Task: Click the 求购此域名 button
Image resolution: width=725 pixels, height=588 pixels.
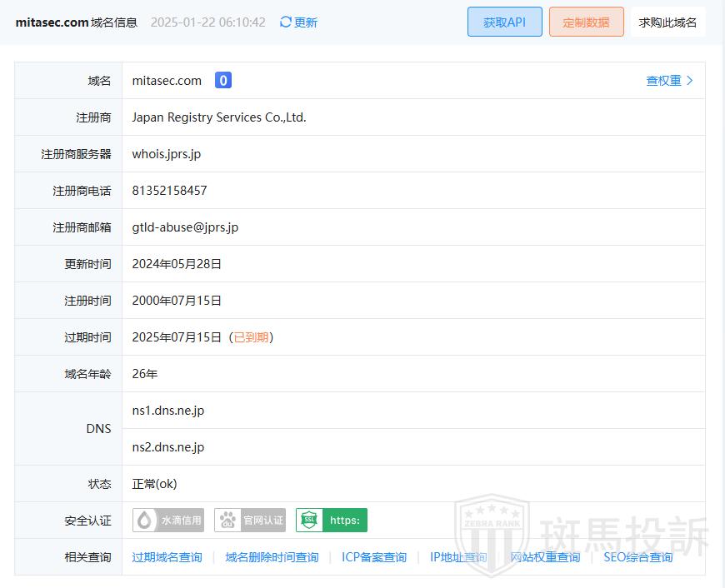Action: pyautogui.click(x=667, y=22)
